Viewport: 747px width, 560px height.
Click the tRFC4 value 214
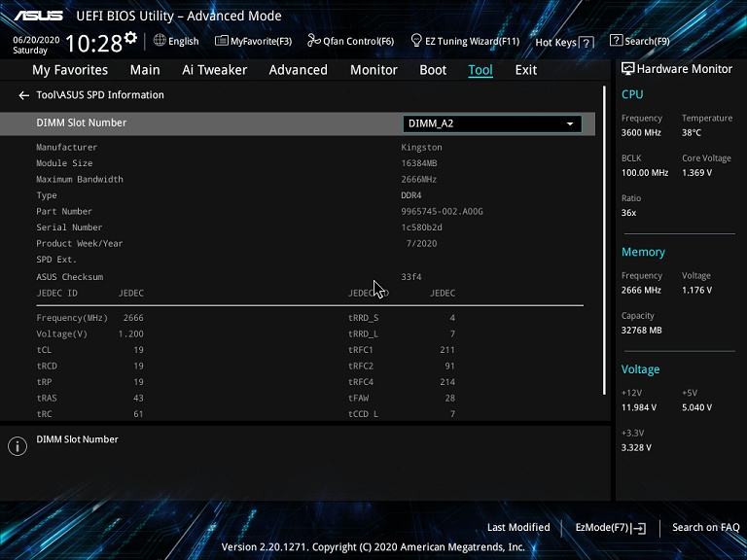[x=447, y=382]
